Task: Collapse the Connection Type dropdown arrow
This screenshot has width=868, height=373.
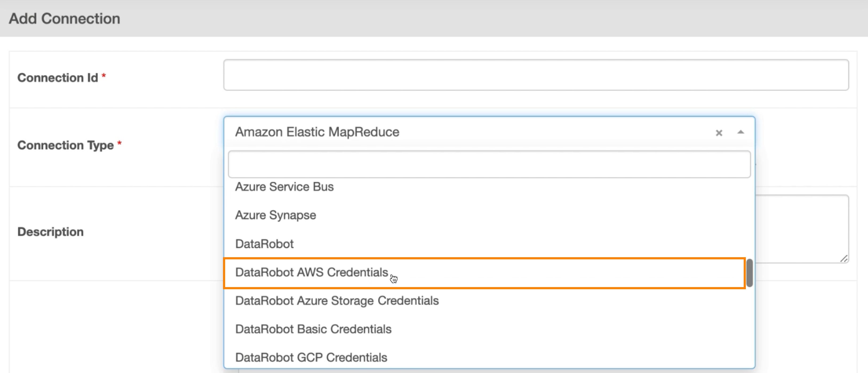Action: pyautogui.click(x=740, y=132)
